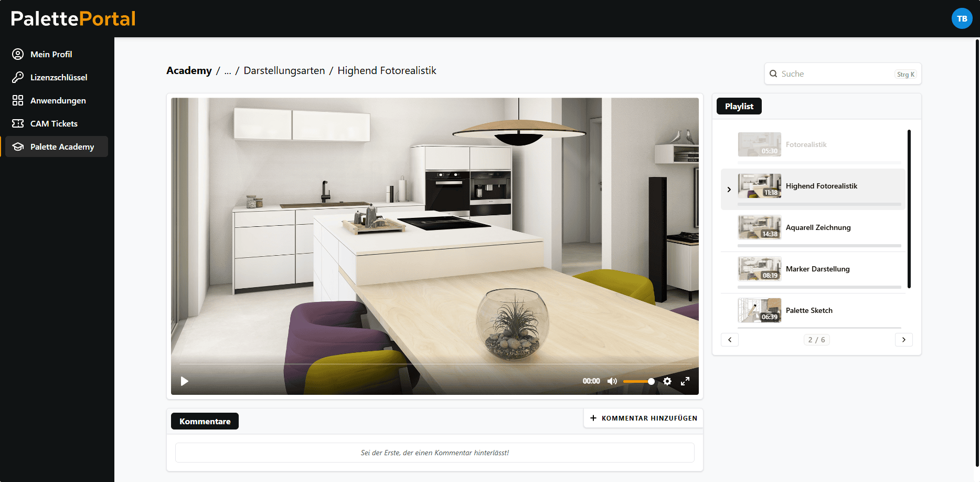The width and height of the screenshot is (980, 482).
Task: Expand the breadcrumb ellipsis
Action: [228, 71]
